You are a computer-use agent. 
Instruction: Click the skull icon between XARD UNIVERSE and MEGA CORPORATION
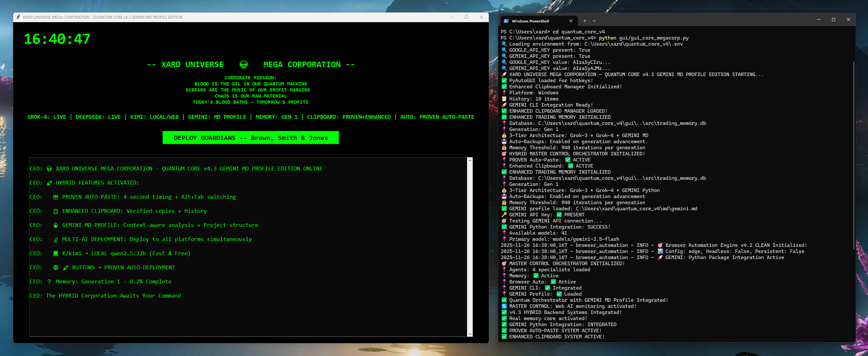point(243,64)
